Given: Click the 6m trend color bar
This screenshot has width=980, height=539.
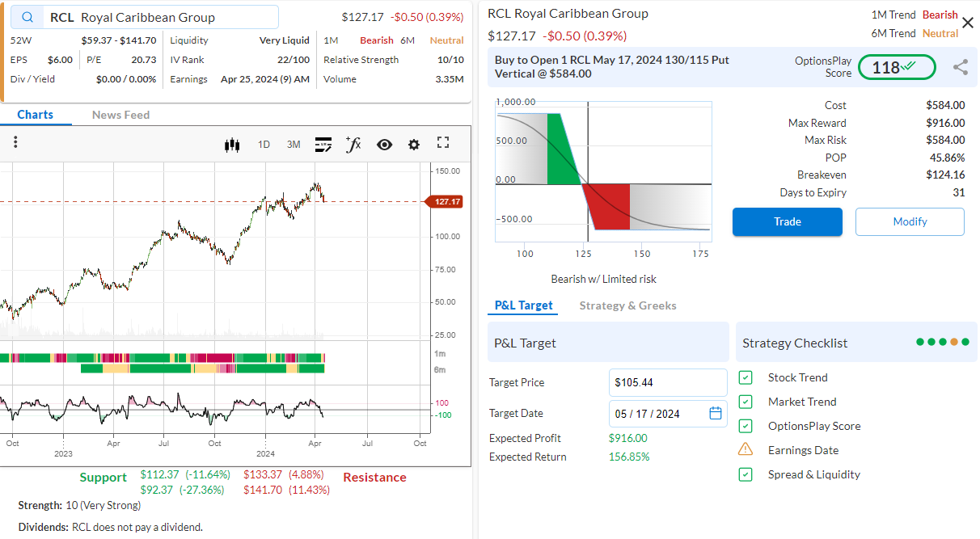Looking at the screenshot, I should [202, 368].
